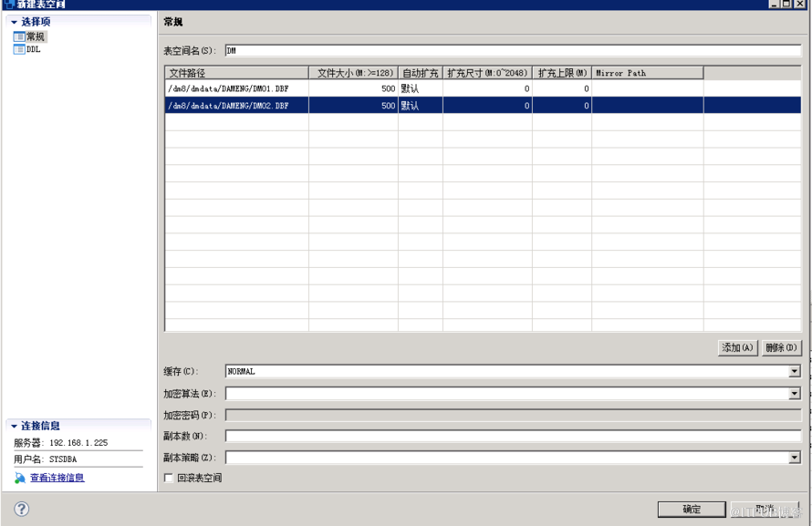Click the DDL page icon in the sidebar
The height and width of the screenshot is (526, 812).
click(x=19, y=49)
